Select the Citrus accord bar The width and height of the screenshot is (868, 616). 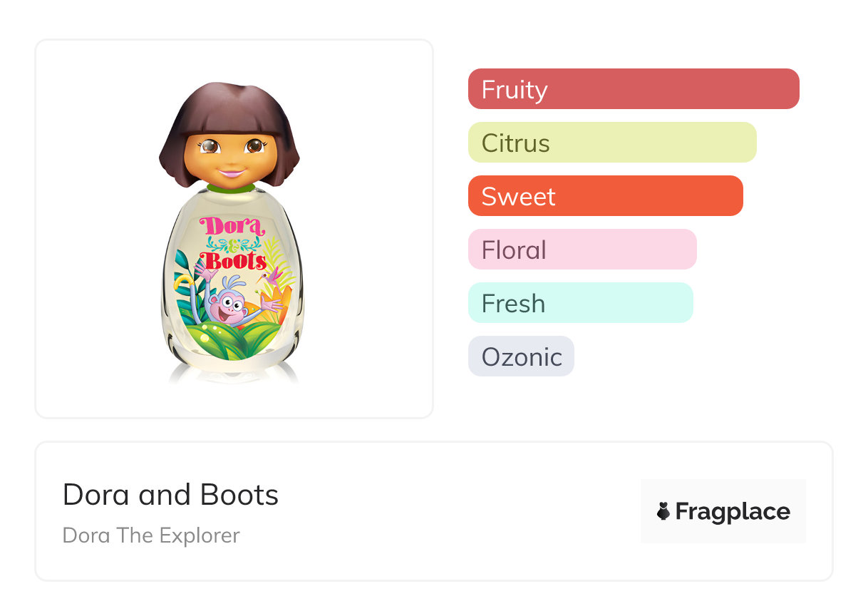(611, 143)
